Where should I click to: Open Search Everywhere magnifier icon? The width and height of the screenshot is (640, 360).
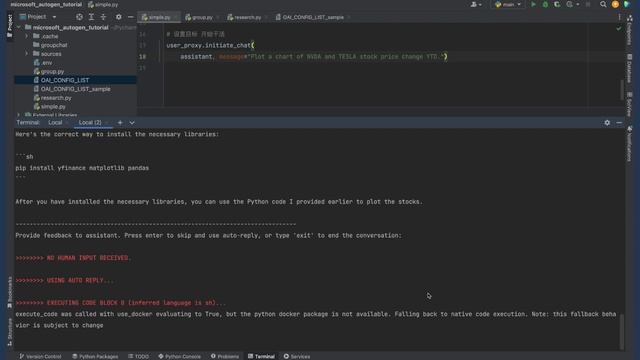603,4
